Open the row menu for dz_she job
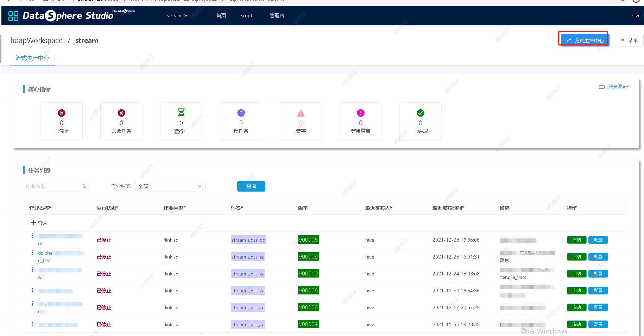 [x=33, y=253]
